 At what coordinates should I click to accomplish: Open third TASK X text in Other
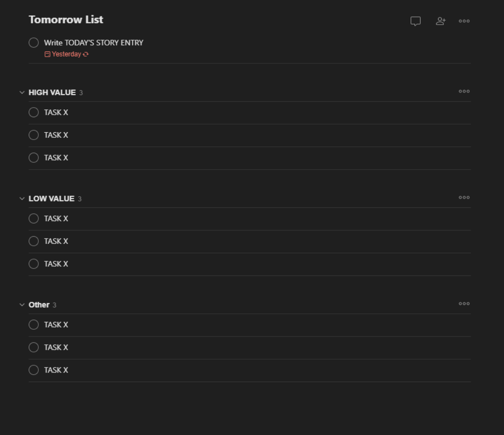click(56, 370)
